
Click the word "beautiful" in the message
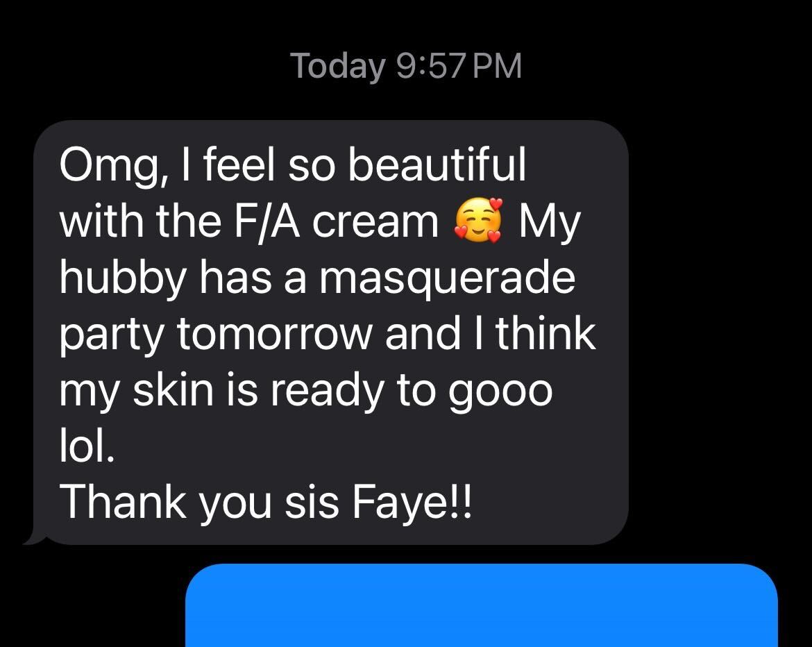pos(437,165)
